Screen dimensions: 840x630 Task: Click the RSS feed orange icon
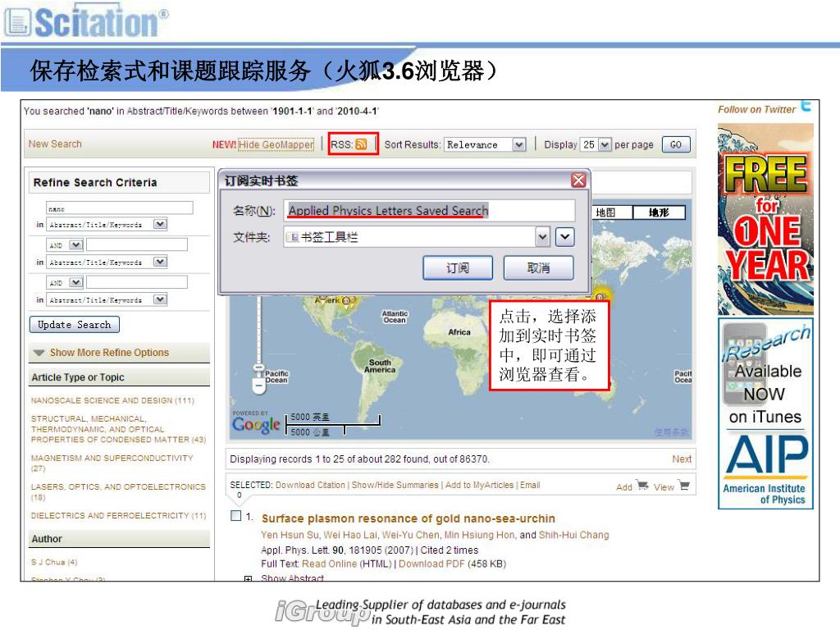(x=362, y=144)
